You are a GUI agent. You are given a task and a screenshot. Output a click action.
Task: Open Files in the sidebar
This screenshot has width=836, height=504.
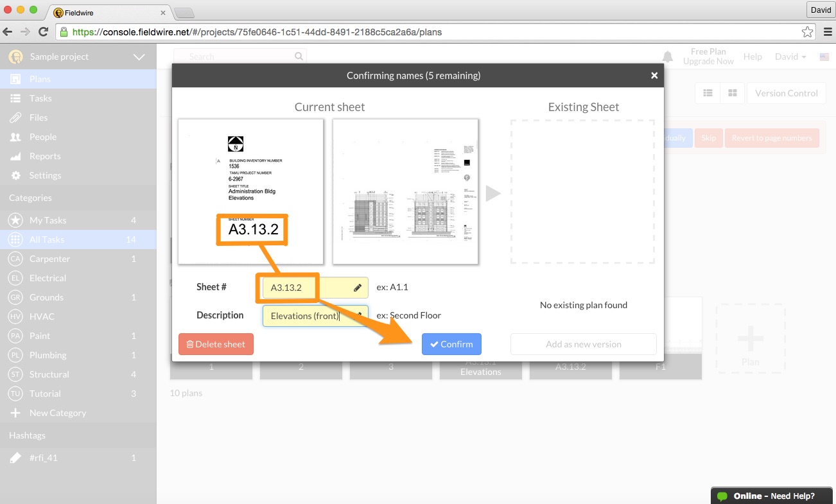78,117
